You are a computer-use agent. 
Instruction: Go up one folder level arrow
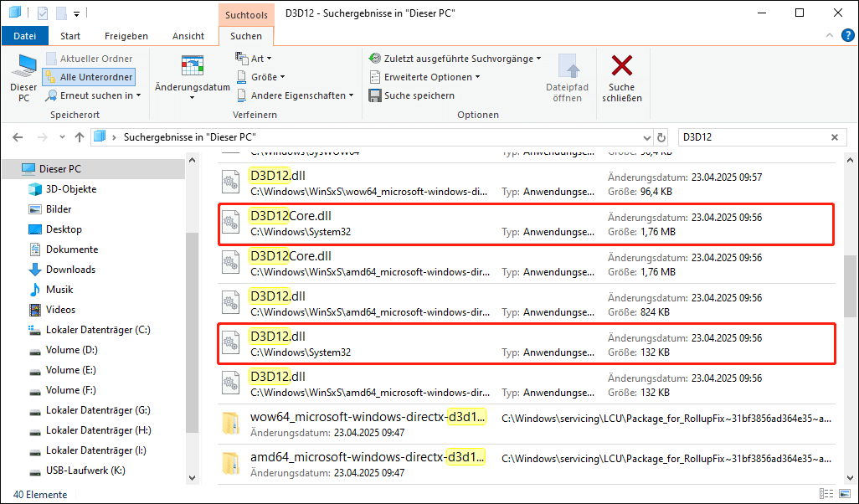(80, 137)
